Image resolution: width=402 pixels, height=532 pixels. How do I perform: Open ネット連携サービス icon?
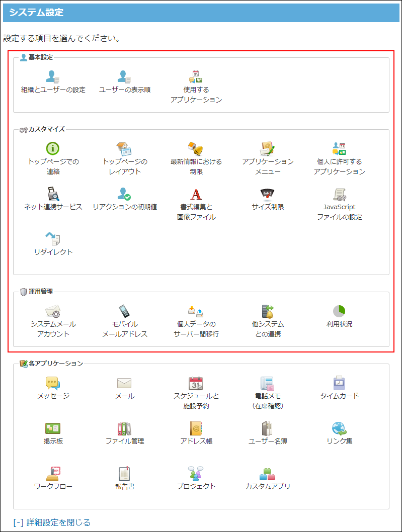point(53,194)
